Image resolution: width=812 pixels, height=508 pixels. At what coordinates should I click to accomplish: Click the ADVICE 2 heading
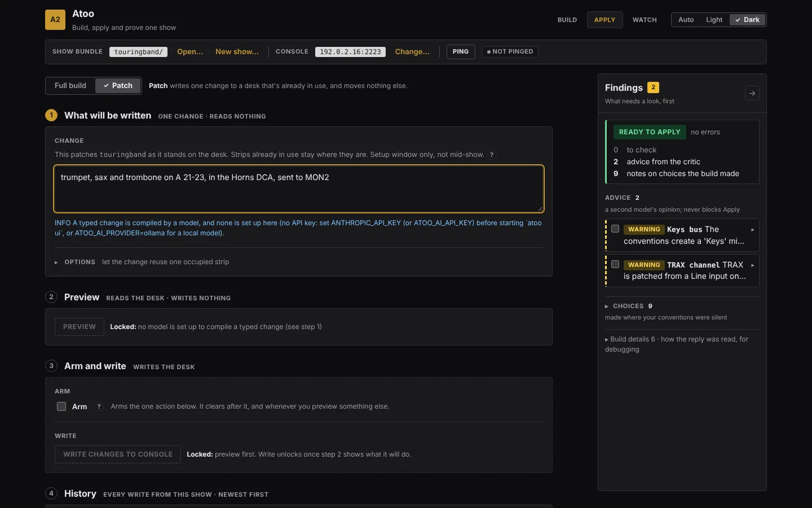click(x=622, y=198)
